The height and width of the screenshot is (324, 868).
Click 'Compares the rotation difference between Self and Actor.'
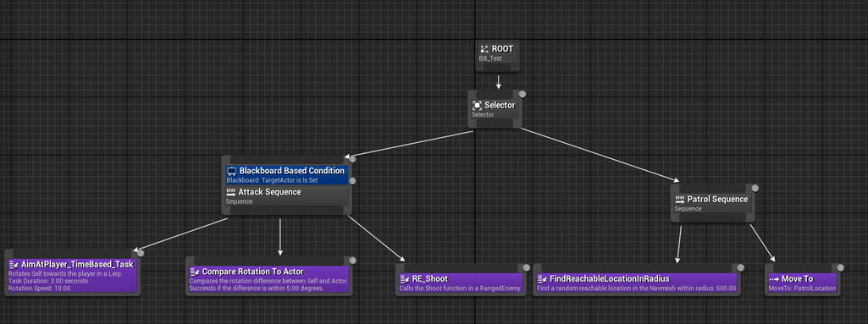(268, 281)
